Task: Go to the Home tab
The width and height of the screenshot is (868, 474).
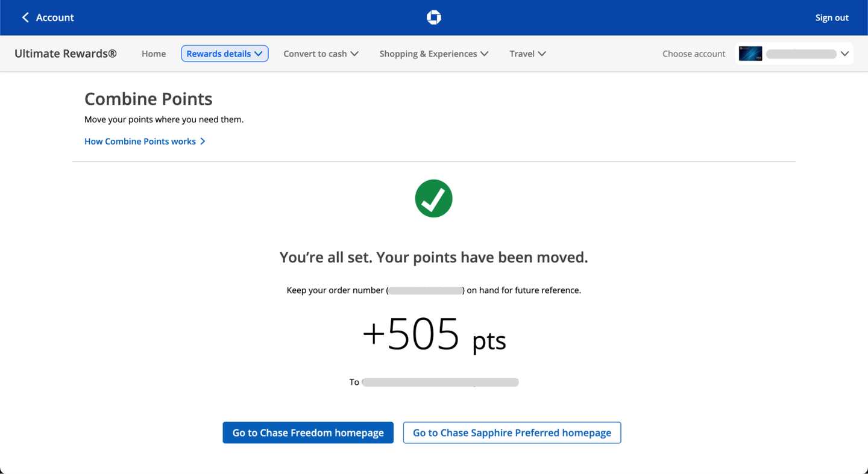Action: [154, 54]
